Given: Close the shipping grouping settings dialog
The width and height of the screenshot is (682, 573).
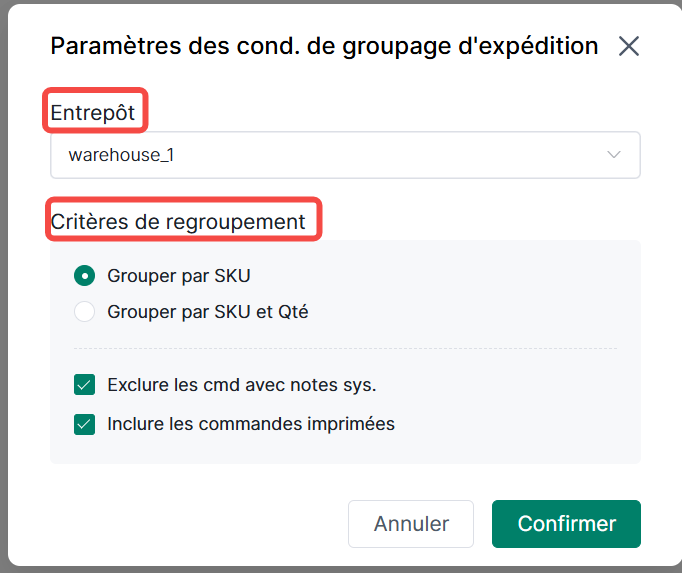Looking at the screenshot, I should (629, 46).
